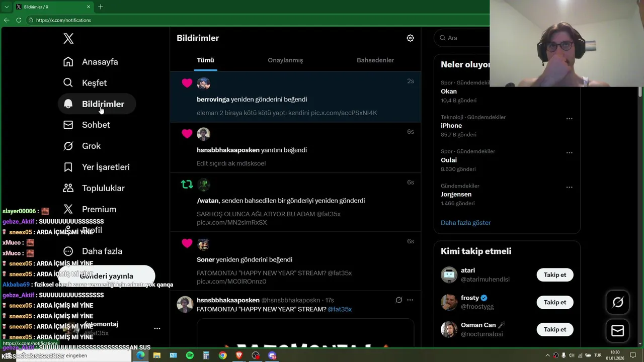The width and height of the screenshot is (644, 362).
Task: Open Chrome from the taskbar
Action: click(222, 355)
